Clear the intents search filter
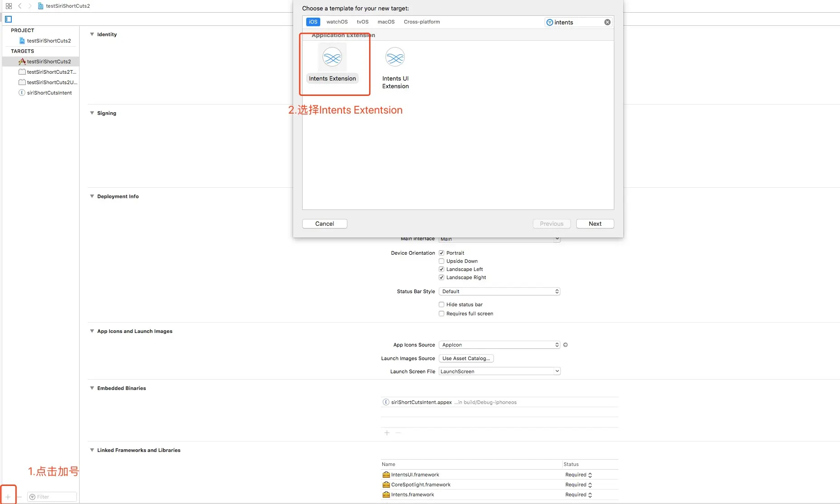The image size is (840, 504). point(607,22)
